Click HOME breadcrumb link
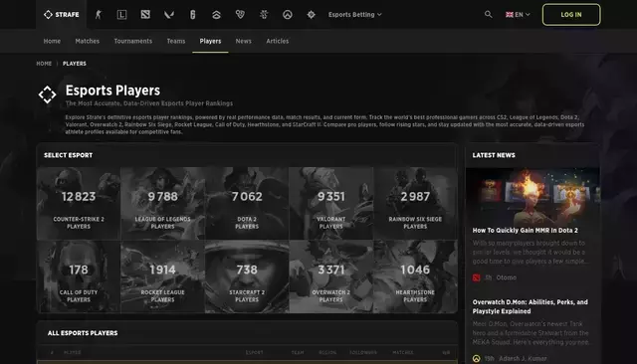The width and height of the screenshot is (637, 364). point(44,64)
